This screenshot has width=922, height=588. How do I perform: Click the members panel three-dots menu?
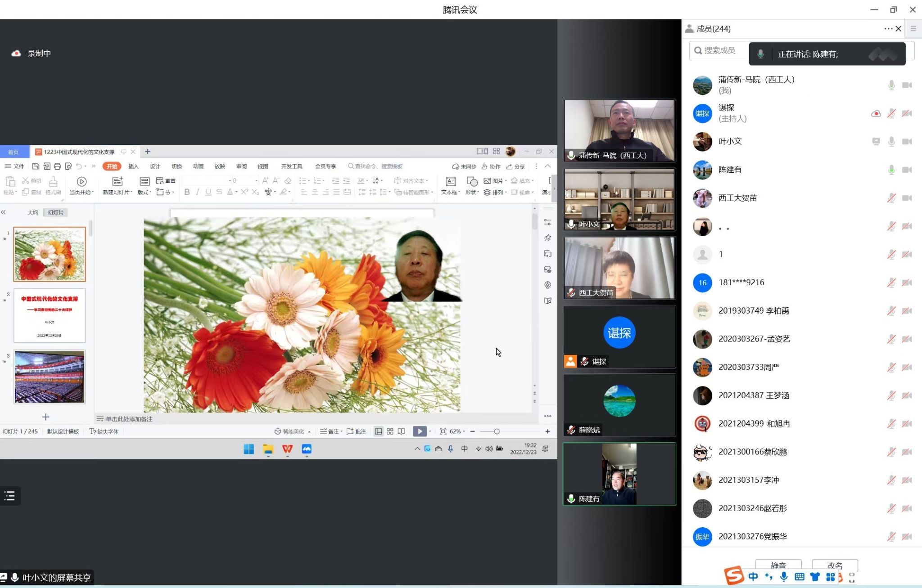pos(887,28)
